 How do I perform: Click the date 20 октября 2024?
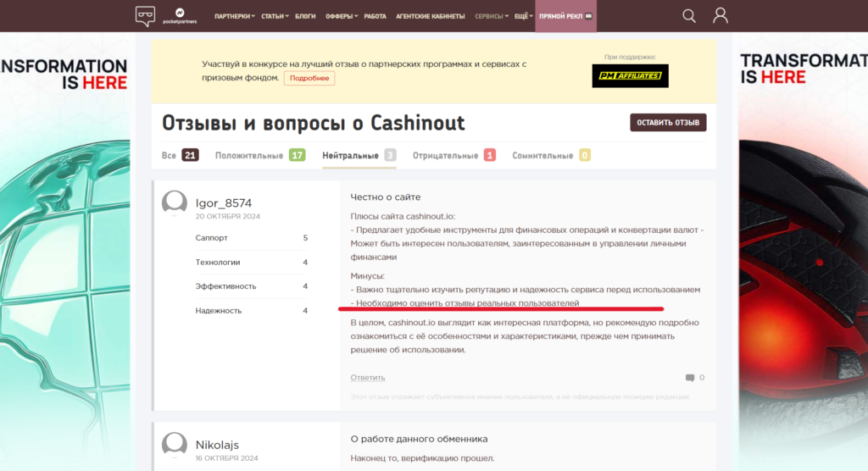(227, 216)
